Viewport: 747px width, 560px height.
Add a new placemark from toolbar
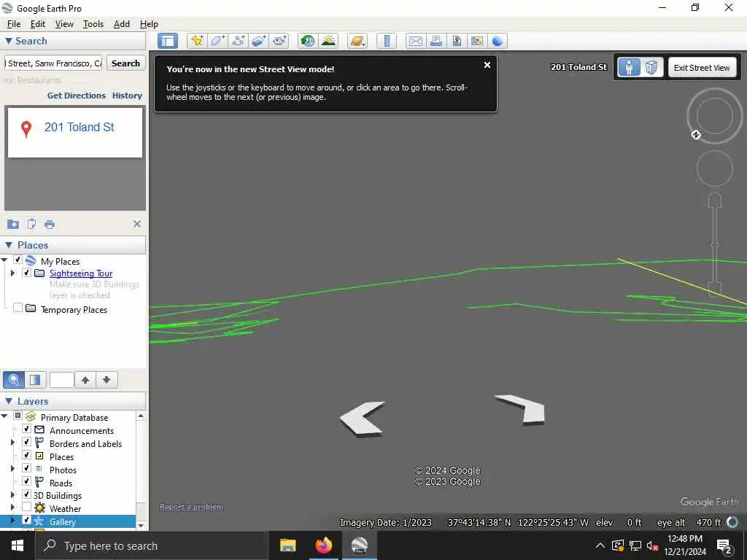pos(197,41)
